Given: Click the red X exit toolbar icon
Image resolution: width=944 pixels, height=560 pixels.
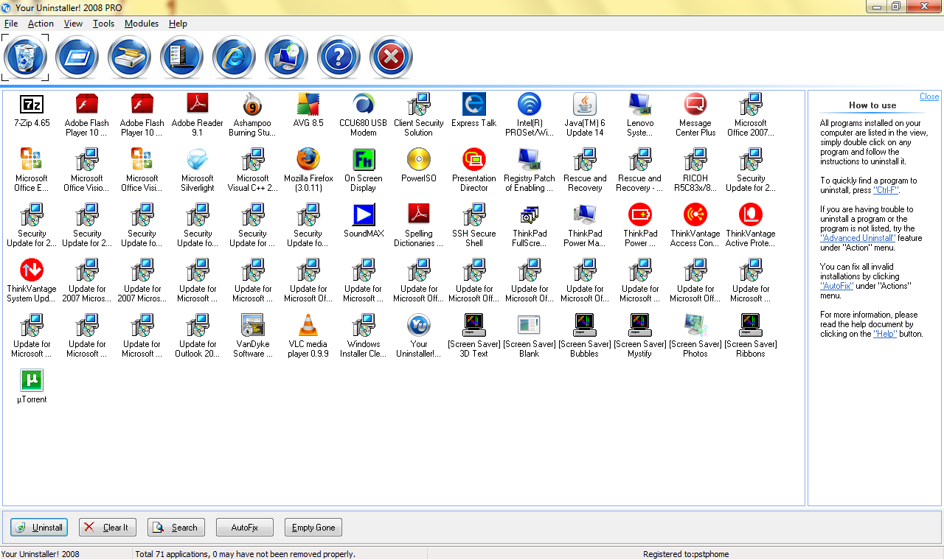Looking at the screenshot, I should 391,57.
